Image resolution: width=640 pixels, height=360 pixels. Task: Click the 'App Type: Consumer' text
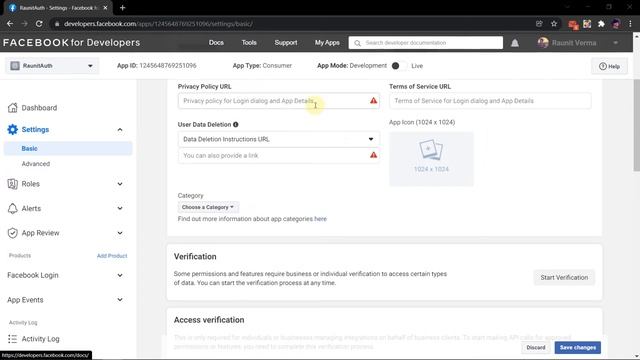[262, 66]
